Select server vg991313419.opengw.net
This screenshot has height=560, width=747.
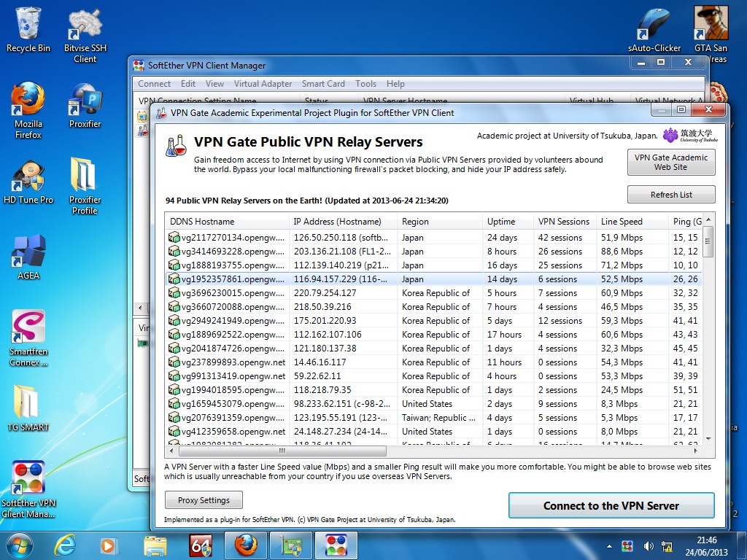click(x=433, y=376)
